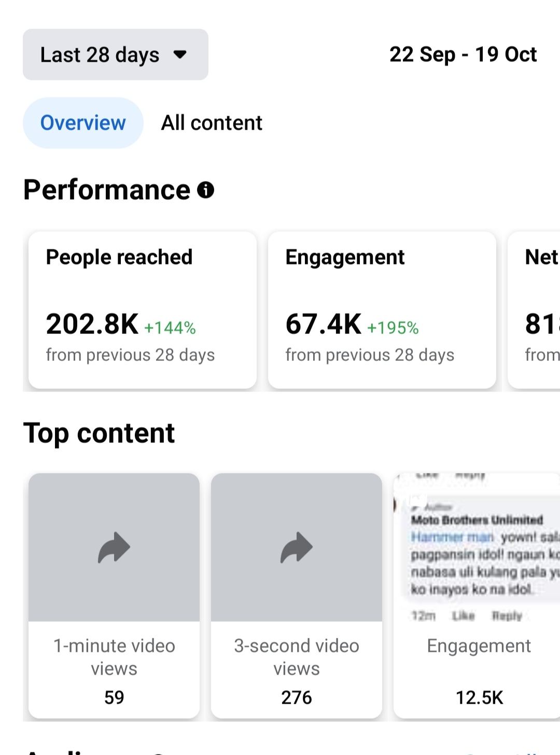Click the 276 video views count
560x755 pixels.
point(297,697)
